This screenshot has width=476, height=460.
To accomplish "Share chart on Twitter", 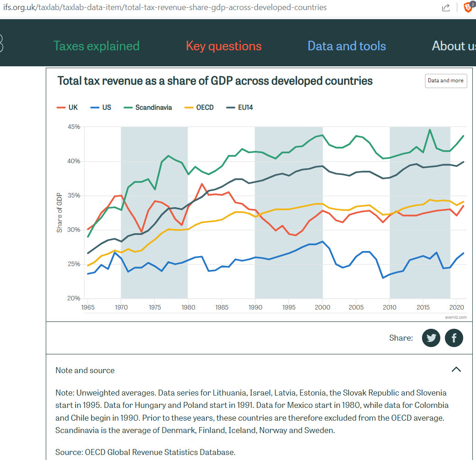I will tap(431, 338).
